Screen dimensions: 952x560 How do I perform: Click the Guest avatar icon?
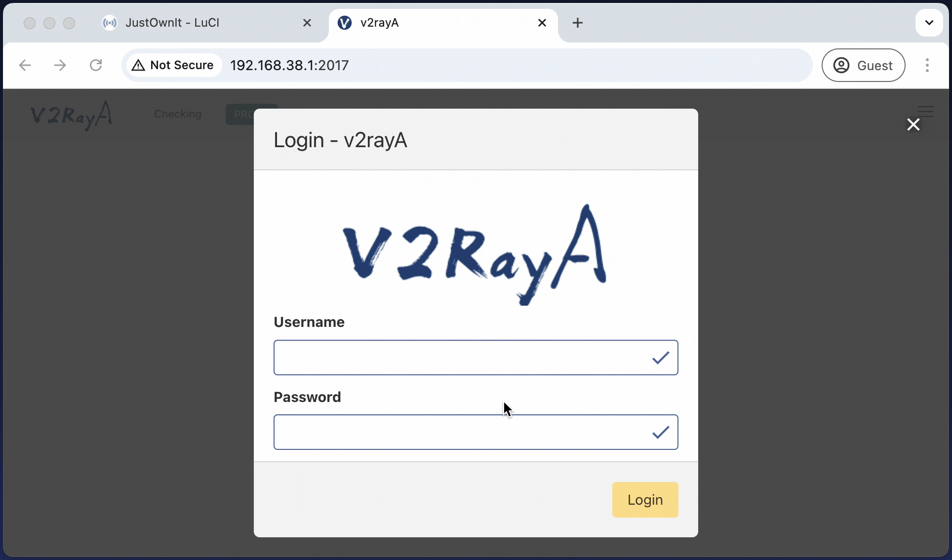coord(841,65)
